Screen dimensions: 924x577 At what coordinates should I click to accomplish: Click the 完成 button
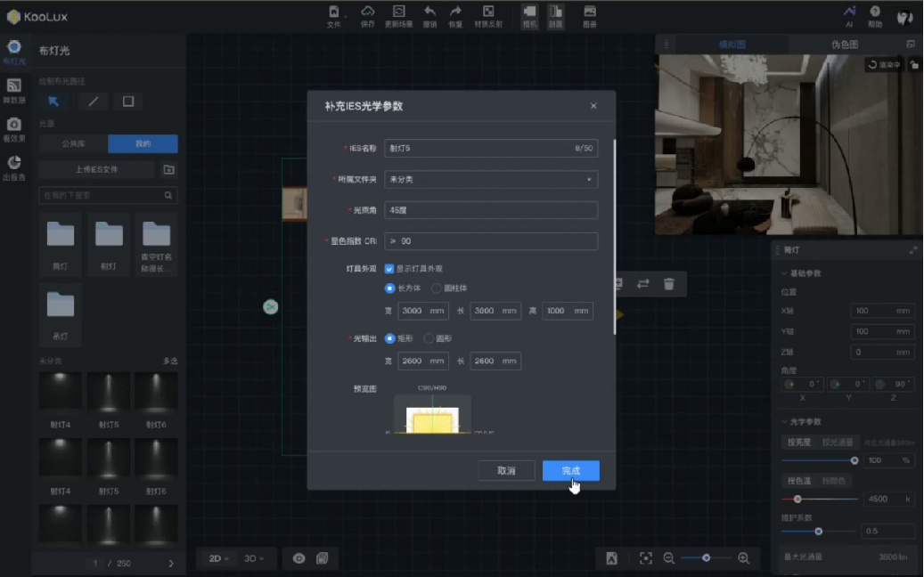tap(570, 470)
